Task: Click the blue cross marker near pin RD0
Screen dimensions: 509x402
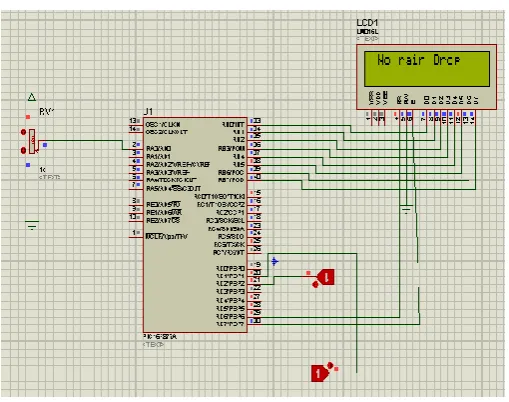Action: [x=274, y=262]
